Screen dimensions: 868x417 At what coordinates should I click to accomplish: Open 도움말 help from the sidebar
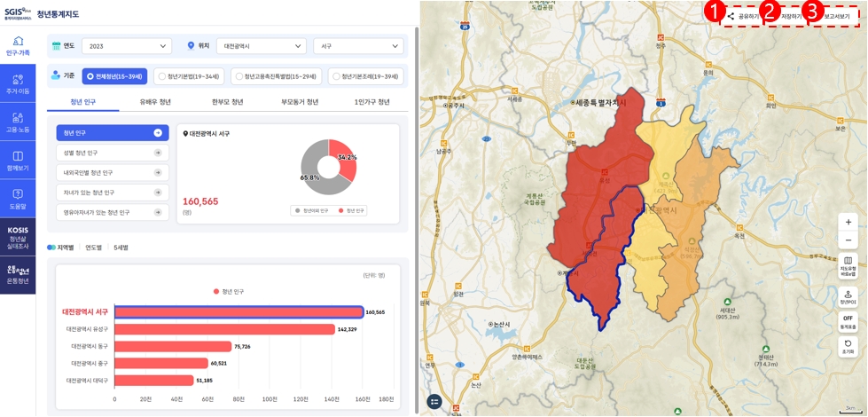[x=18, y=198]
